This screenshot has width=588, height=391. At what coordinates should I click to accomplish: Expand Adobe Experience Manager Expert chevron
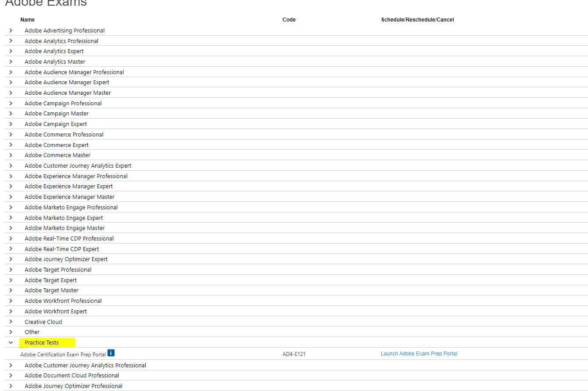tap(11, 186)
